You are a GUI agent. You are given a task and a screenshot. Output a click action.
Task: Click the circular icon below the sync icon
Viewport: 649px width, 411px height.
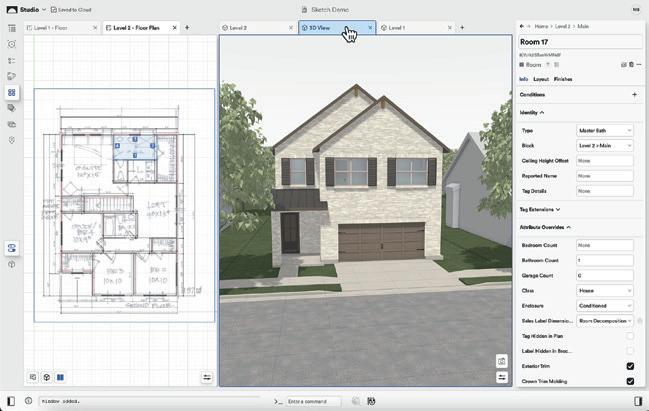click(12, 264)
